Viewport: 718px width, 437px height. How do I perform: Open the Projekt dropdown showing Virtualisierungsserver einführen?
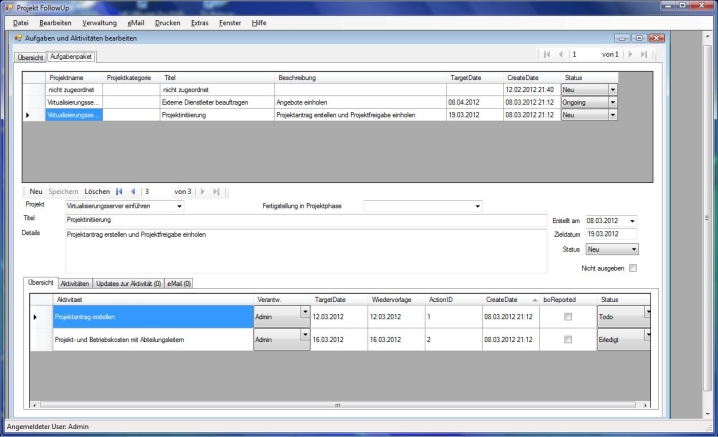(179, 206)
